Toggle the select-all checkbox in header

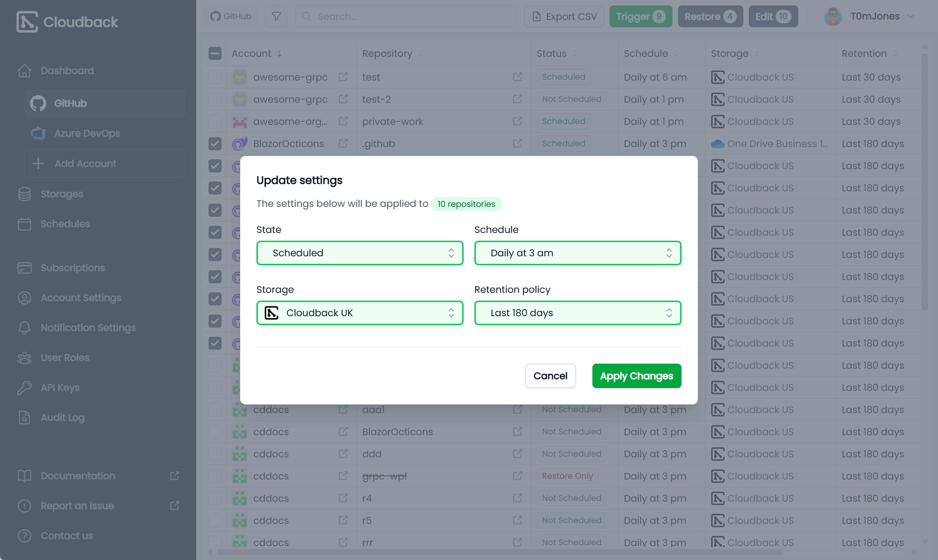pos(215,53)
